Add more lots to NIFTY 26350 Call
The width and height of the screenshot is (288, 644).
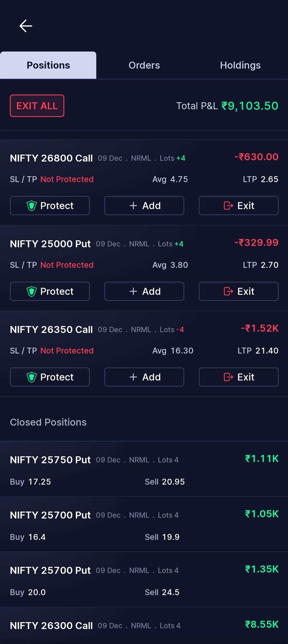coord(144,377)
